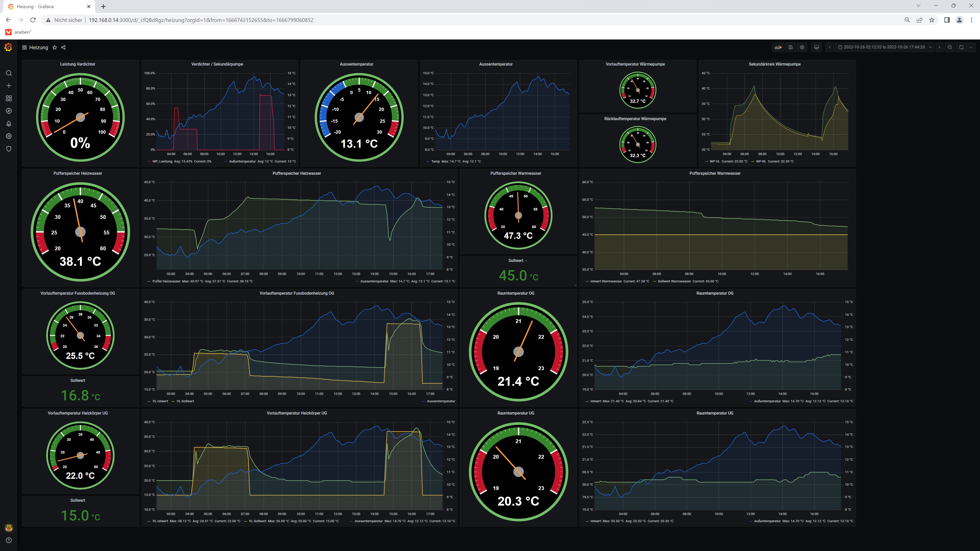The image size is (980, 551).
Task: Open the aneben bookmark
Action: (19, 32)
